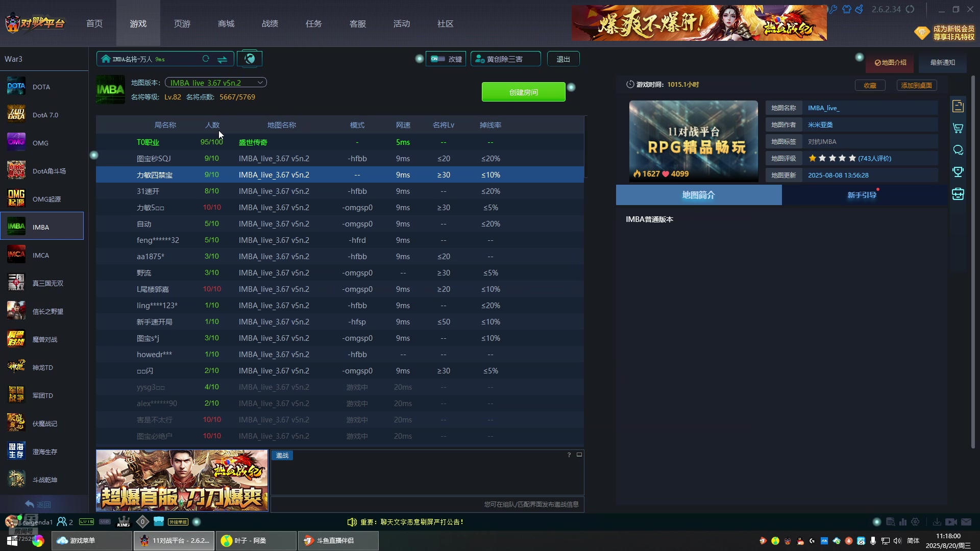The width and height of the screenshot is (980, 551).
Task: Click the 黄创除三害 user button
Action: pyautogui.click(x=505, y=59)
